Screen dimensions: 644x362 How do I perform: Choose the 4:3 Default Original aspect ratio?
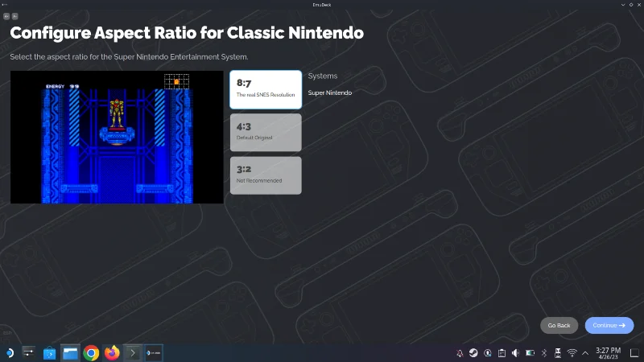click(x=266, y=133)
